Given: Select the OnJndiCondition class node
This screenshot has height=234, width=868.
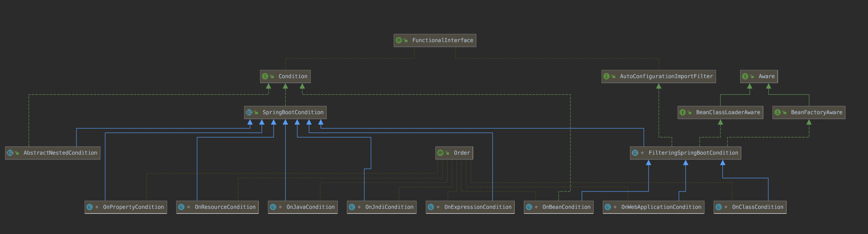Looking at the screenshot, I should 381,207.
